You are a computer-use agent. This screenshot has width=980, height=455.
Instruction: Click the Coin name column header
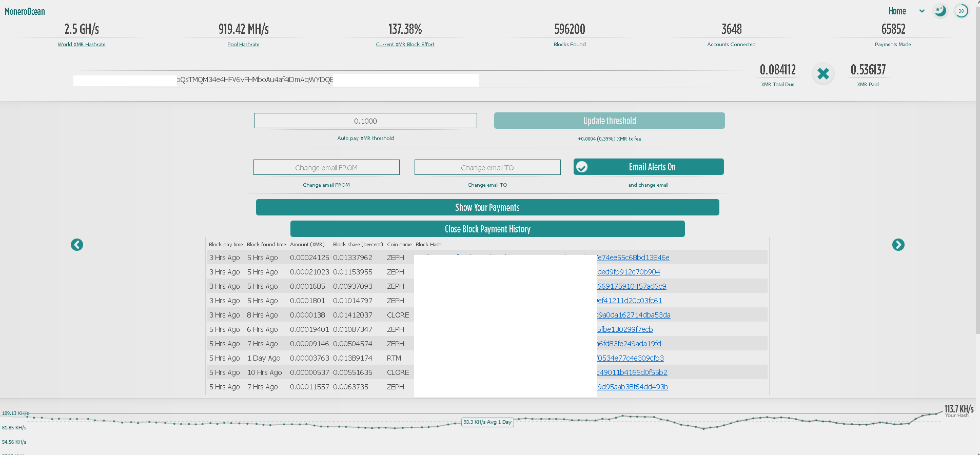399,245
